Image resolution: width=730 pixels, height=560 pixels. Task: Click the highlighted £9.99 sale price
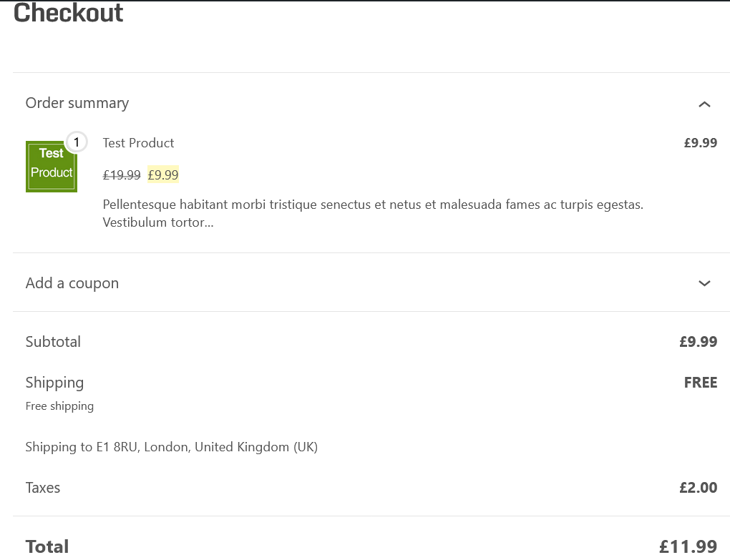coord(163,175)
